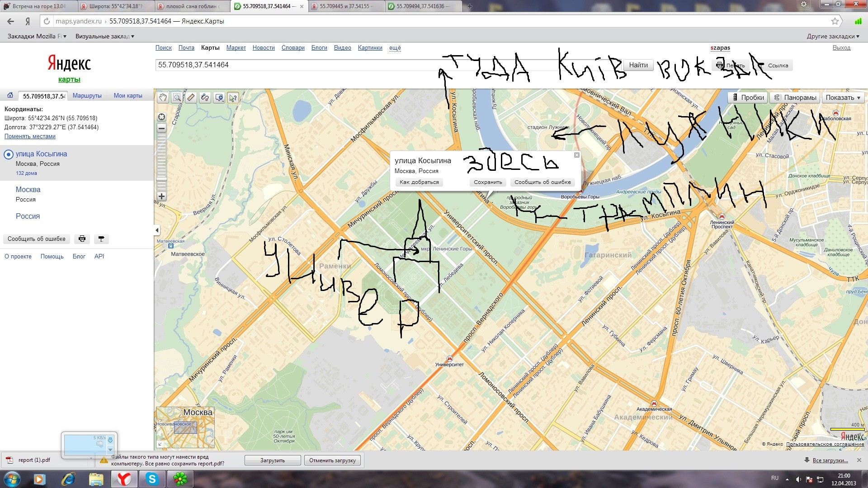Screen dimensions: 868x488
Task: Zoom out with the minus button
Action: (161, 128)
